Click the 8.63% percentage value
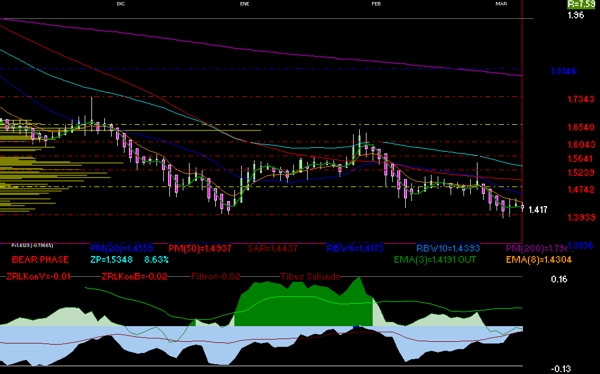This screenshot has width=600, height=374. (157, 260)
